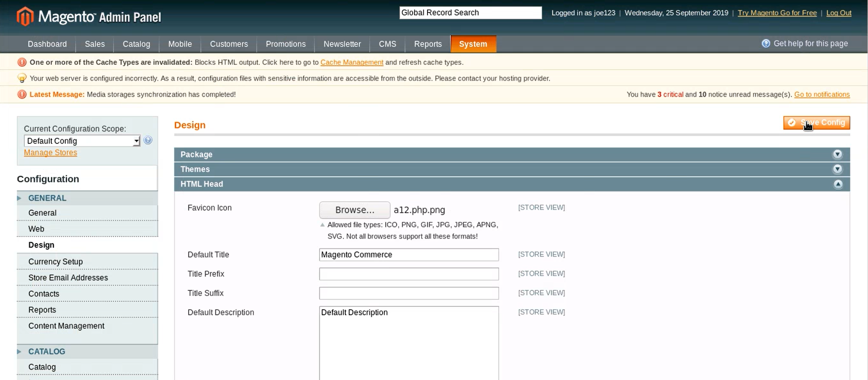This screenshot has height=380, width=868.
Task: Click Get help for this page
Action: point(810,43)
